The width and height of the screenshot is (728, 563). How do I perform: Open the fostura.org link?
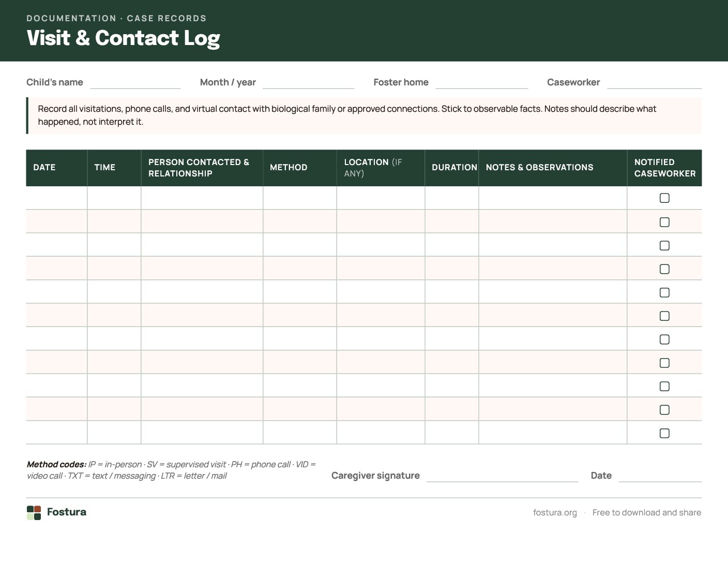(555, 512)
